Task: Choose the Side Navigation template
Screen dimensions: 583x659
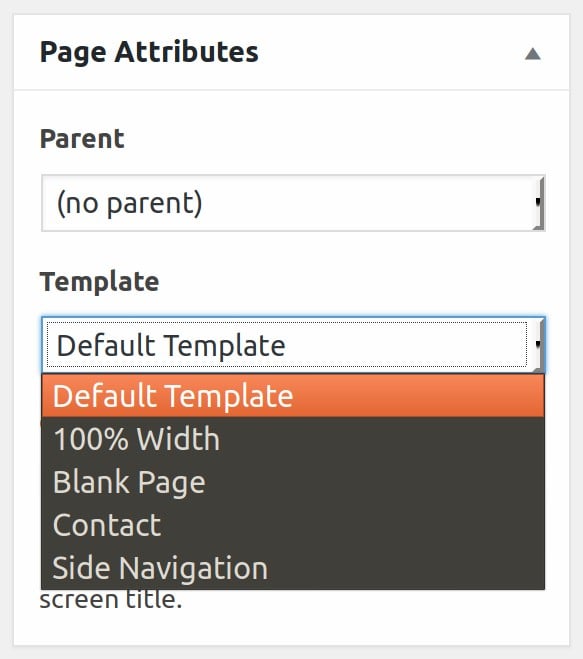Action: click(293, 568)
